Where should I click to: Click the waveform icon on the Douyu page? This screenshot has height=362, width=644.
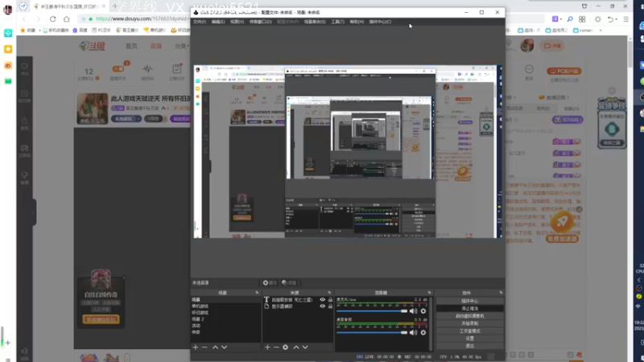tap(147, 69)
